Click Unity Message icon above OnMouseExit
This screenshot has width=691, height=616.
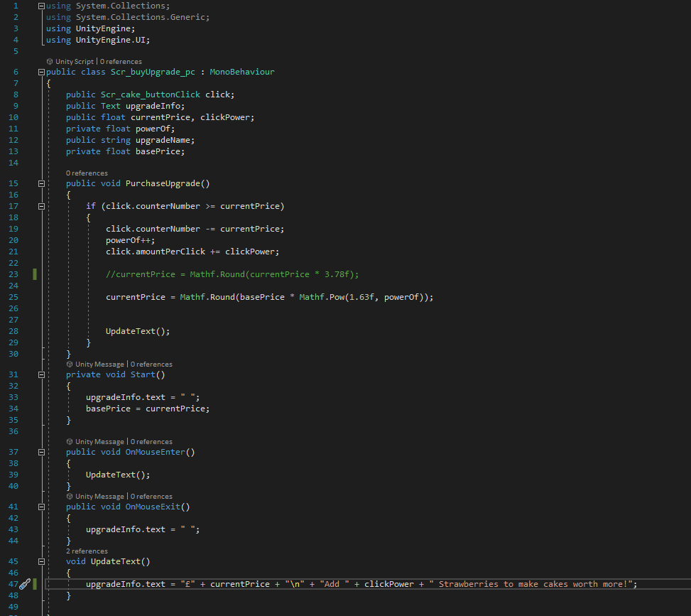70,497
